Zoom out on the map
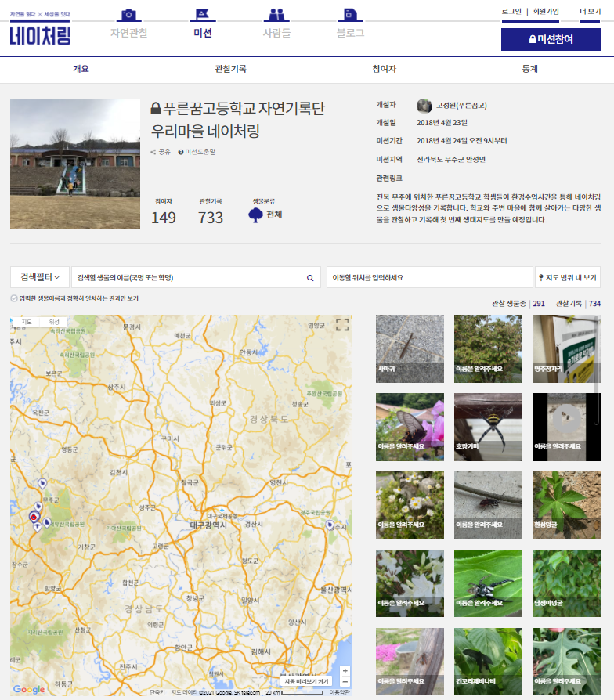This screenshot has width=614, height=700. click(x=345, y=682)
